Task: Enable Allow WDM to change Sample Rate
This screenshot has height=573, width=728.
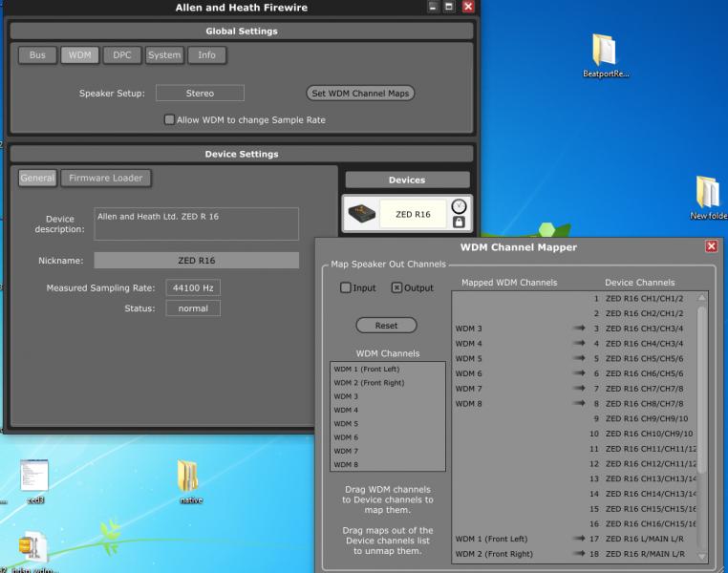Action: click(x=169, y=119)
